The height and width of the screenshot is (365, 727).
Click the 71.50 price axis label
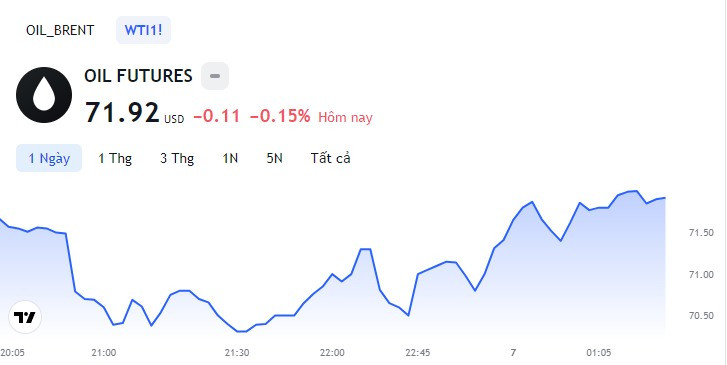(701, 233)
